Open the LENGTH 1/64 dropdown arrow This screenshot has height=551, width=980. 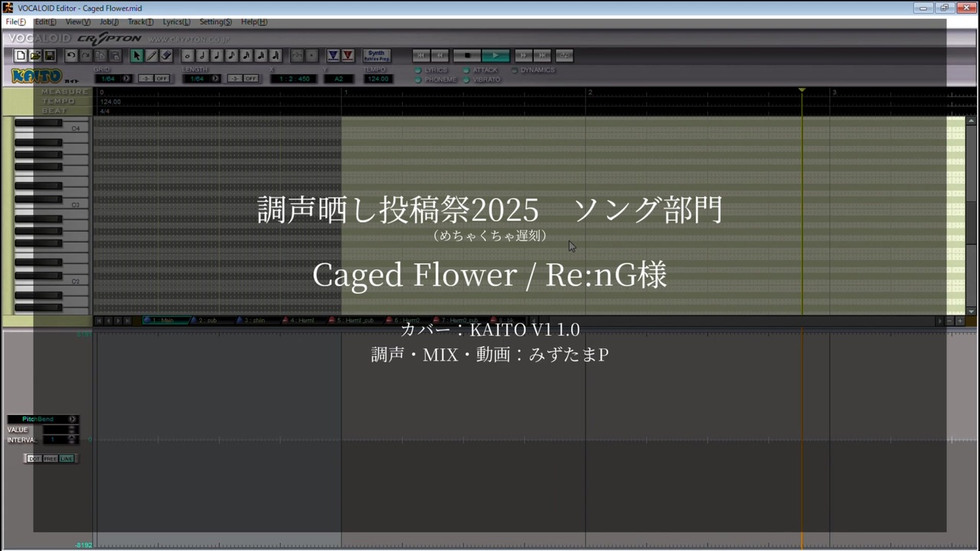[216, 78]
